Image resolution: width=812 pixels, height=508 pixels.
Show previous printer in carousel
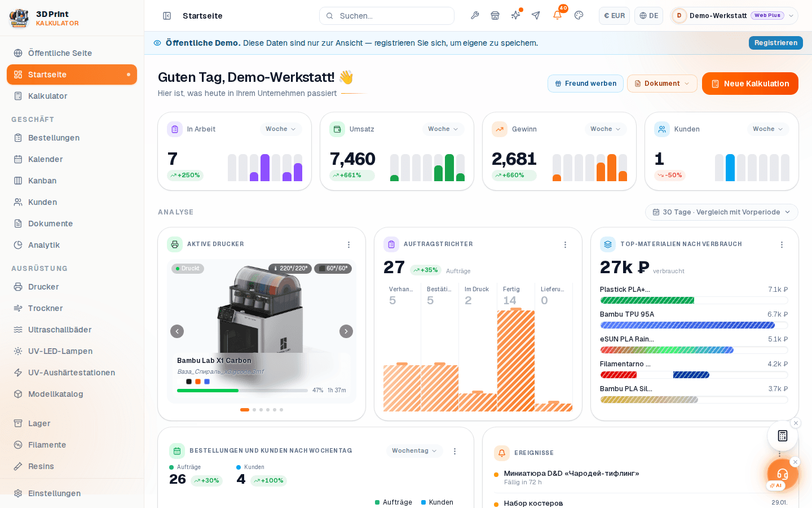177,331
